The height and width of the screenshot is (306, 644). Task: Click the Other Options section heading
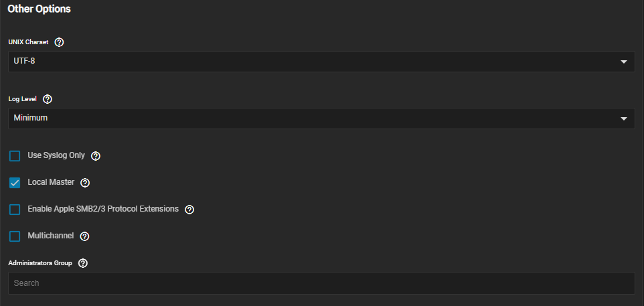(39, 9)
